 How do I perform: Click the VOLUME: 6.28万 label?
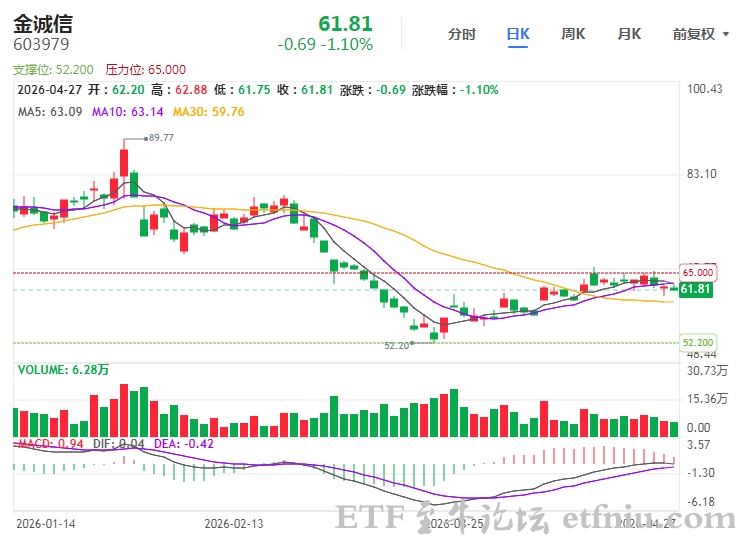point(63,369)
